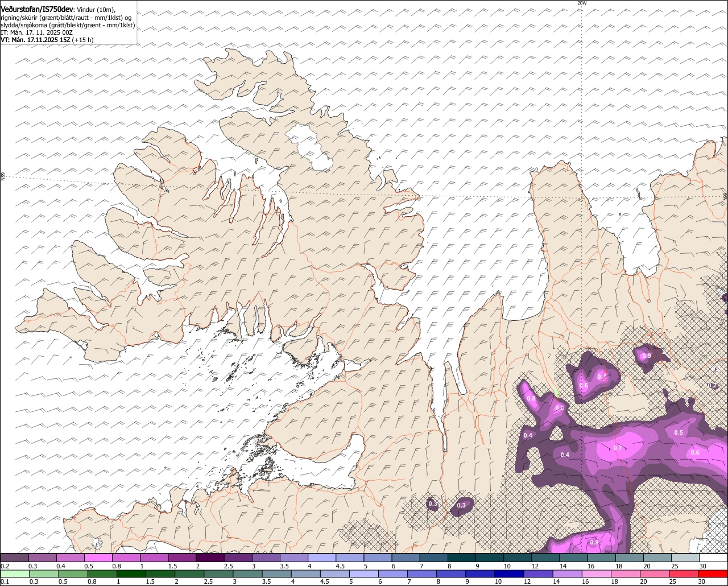Pick the snow legend swatch starting at 0.5
Viewport: 728px width, 586px height.
pyautogui.click(x=98, y=558)
